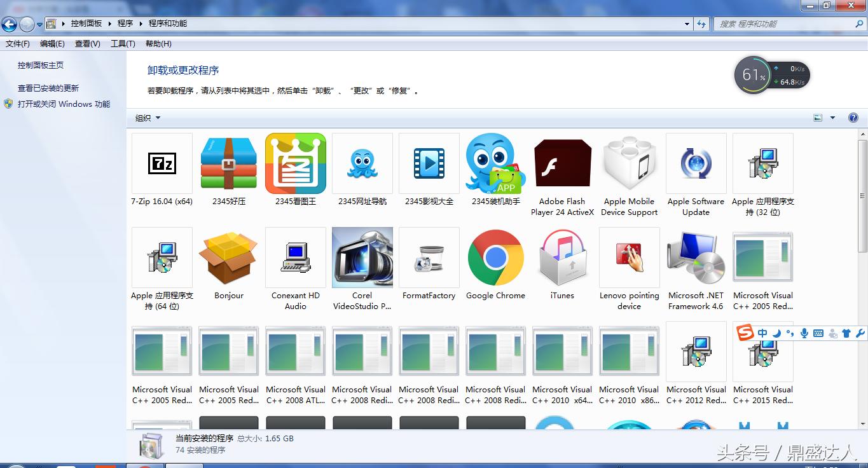
Task: Open the 组织 (Organize) dropdown menu
Action: pos(147,118)
